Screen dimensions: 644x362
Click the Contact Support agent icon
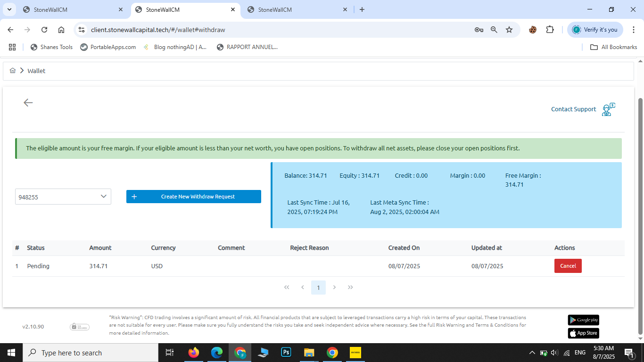click(609, 109)
